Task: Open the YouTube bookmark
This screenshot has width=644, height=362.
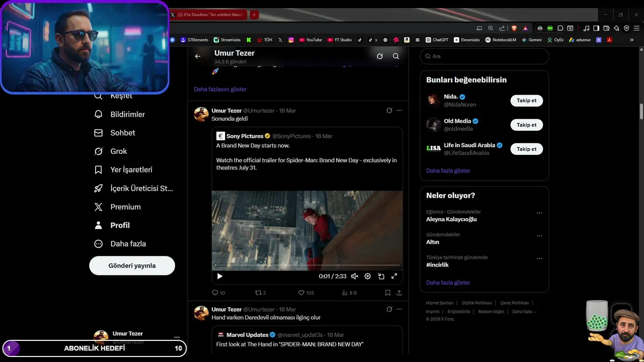Action: [x=310, y=40]
